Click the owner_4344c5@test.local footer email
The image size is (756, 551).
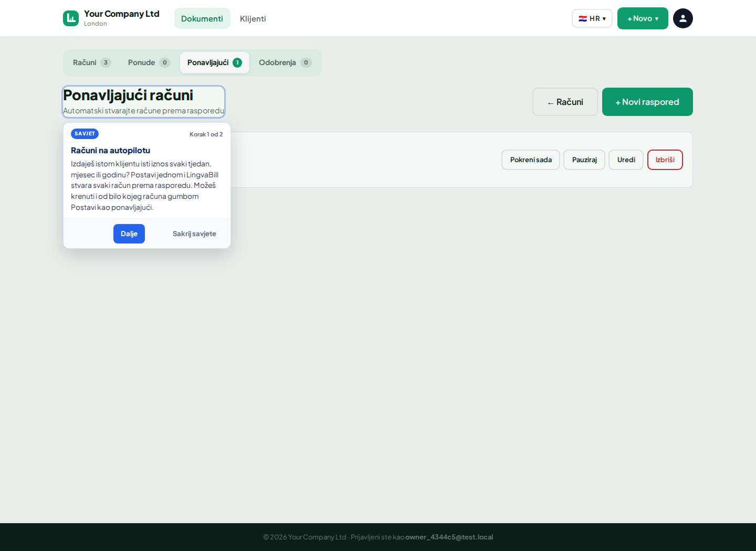pos(449,537)
